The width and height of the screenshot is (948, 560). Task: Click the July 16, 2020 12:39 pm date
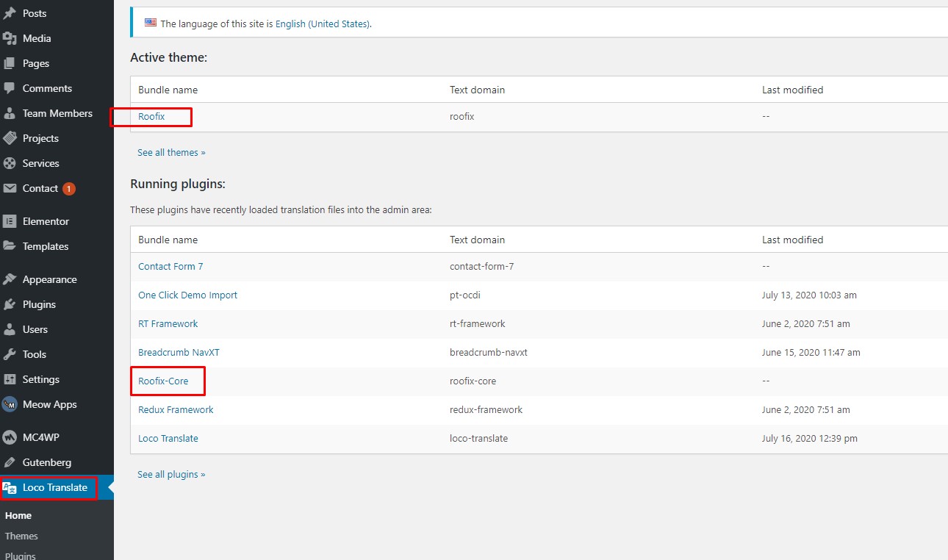click(x=810, y=438)
